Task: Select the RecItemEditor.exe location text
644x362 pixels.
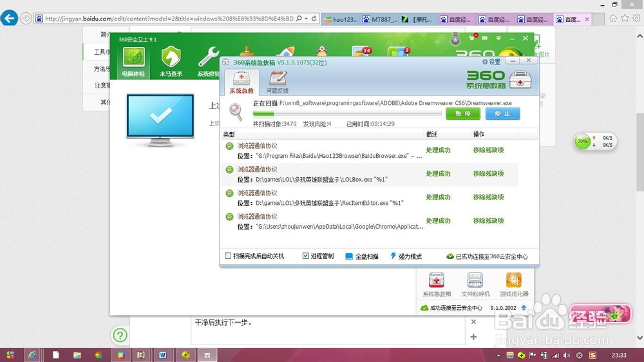Action: 320,203
